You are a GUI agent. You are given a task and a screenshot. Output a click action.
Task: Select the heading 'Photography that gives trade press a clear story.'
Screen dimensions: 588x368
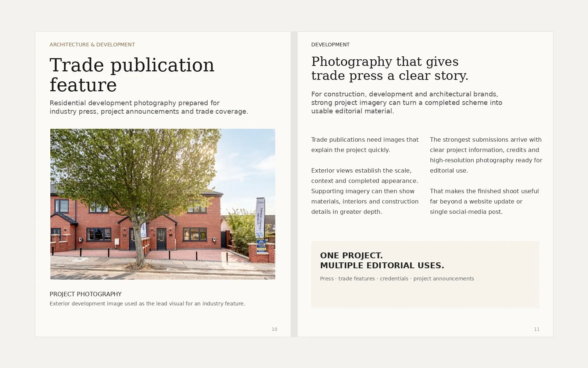pos(390,68)
